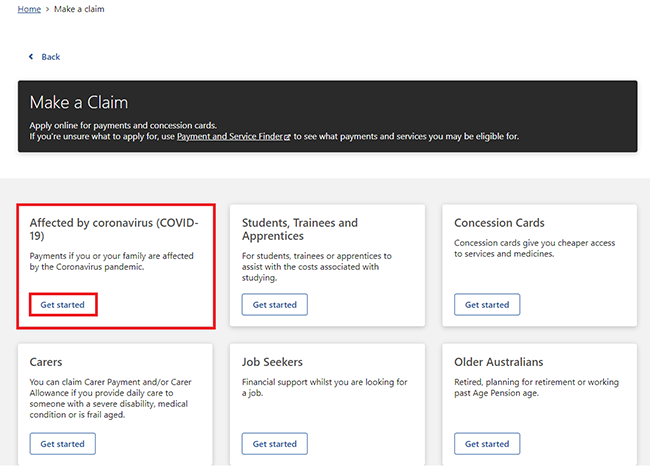Select the Concession Cards card heading
The image size is (650, 466).
(499, 223)
